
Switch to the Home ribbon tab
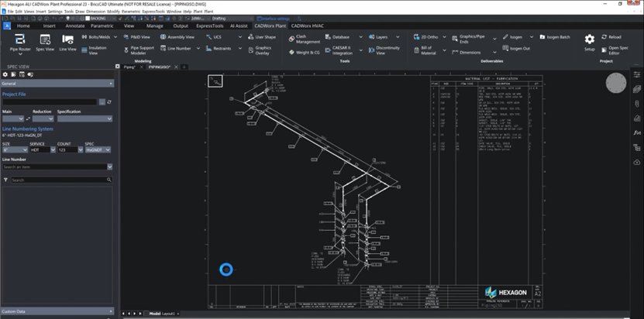tap(23, 26)
